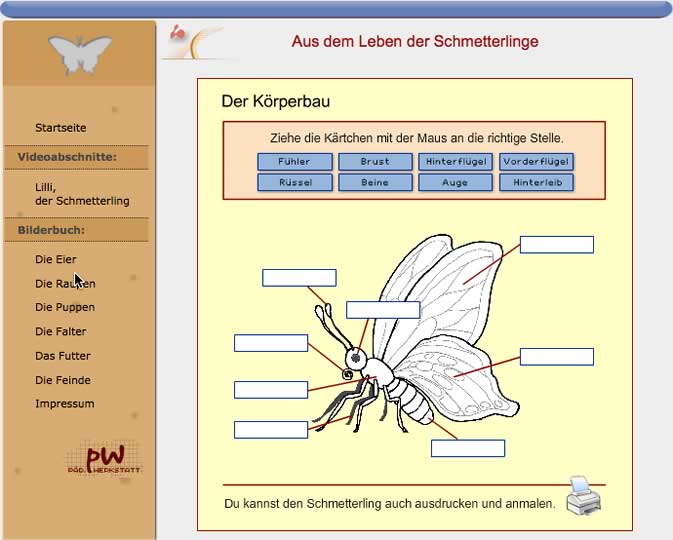Go to Die Raupen page

click(x=65, y=284)
